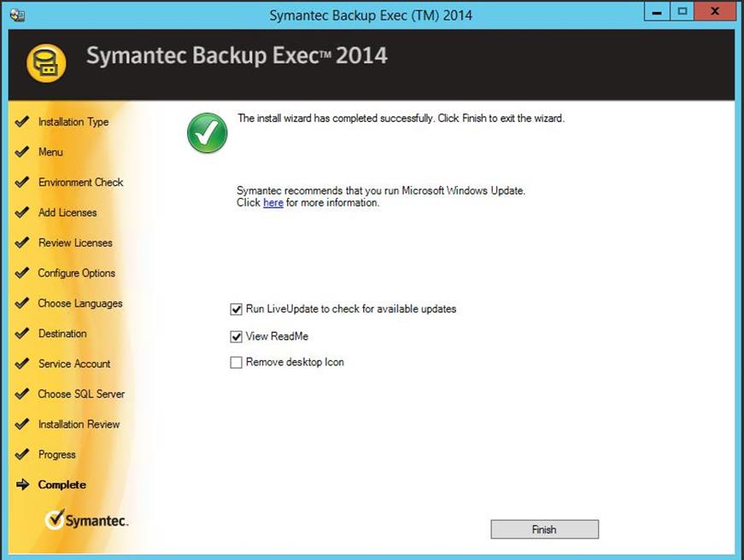Image resolution: width=744 pixels, height=560 pixels.
Task: Select the Configure Options step
Action: click(x=76, y=273)
